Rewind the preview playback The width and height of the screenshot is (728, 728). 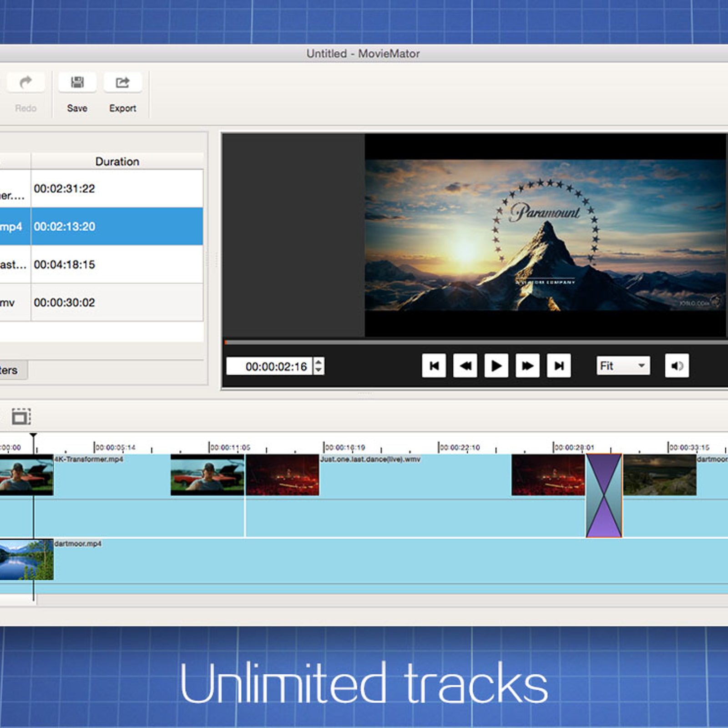[465, 366]
